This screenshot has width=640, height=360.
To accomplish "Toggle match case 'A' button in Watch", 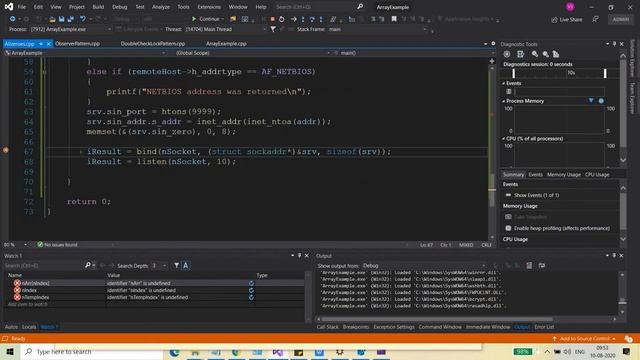I will point(185,265).
